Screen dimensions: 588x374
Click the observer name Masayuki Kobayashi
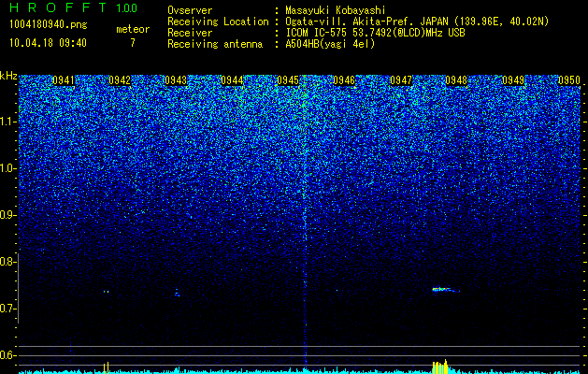[336, 10]
